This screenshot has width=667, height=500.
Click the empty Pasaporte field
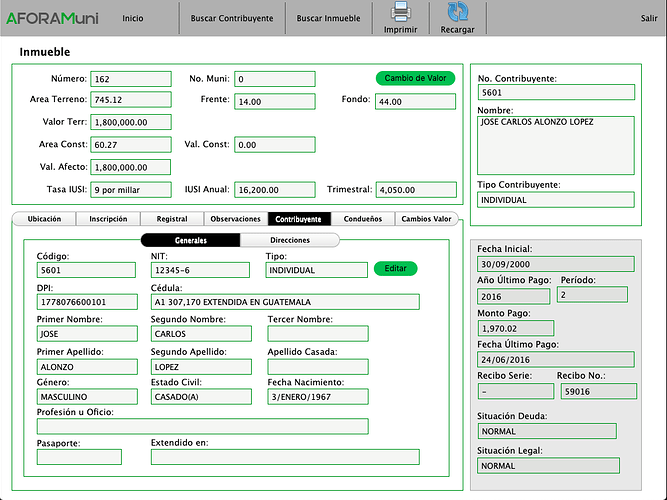point(79,457)
